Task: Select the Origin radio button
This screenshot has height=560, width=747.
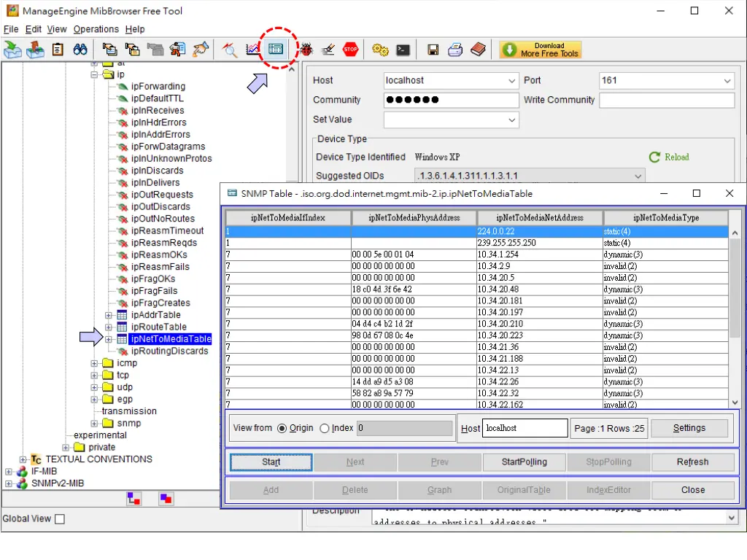Action: tap(282, 428)
